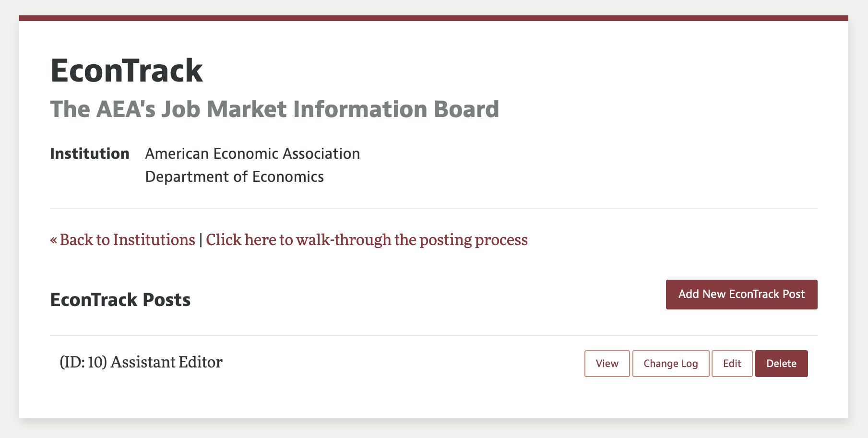This screenshot has width=868, height=438.
Task: Click the Department of Economics text
Action: click(234, 177)
